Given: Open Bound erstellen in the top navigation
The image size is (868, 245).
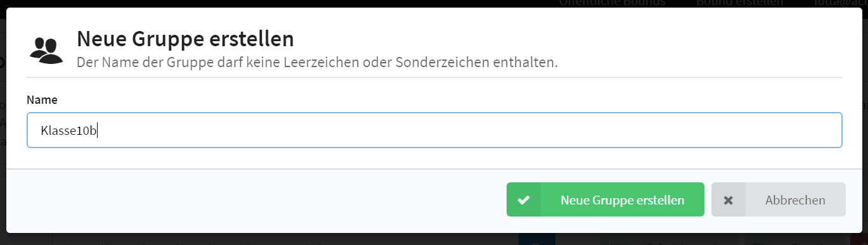Looking at the screenshot, I should [x=739, y=3].
